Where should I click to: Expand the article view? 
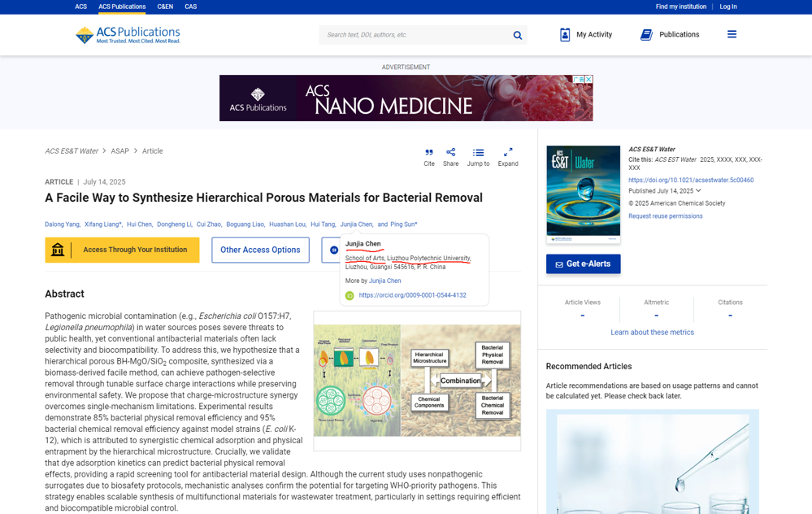pos(508,153)
